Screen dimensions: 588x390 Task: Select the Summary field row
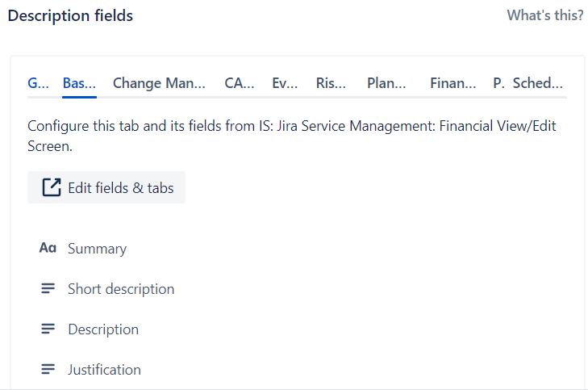[298, 248]
